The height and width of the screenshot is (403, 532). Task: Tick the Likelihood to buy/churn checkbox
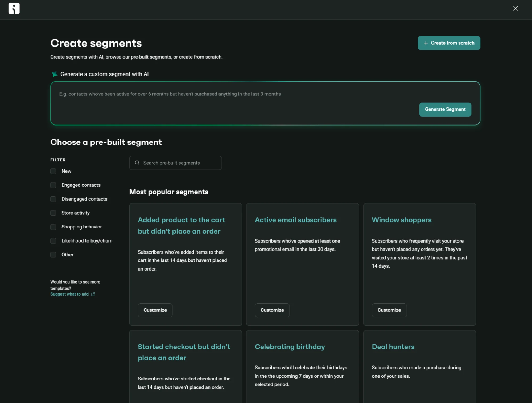click(x=53, y=241)
